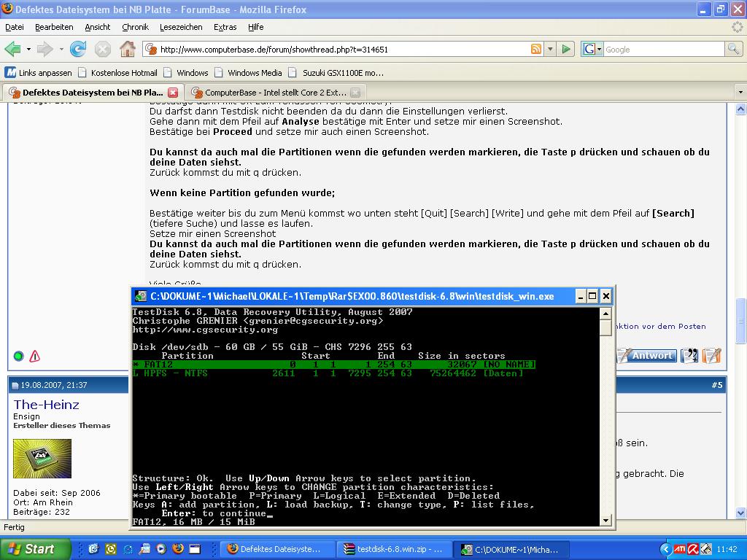
Task: Select the FAT12 partition row in TestDisk
Action: 333,365
